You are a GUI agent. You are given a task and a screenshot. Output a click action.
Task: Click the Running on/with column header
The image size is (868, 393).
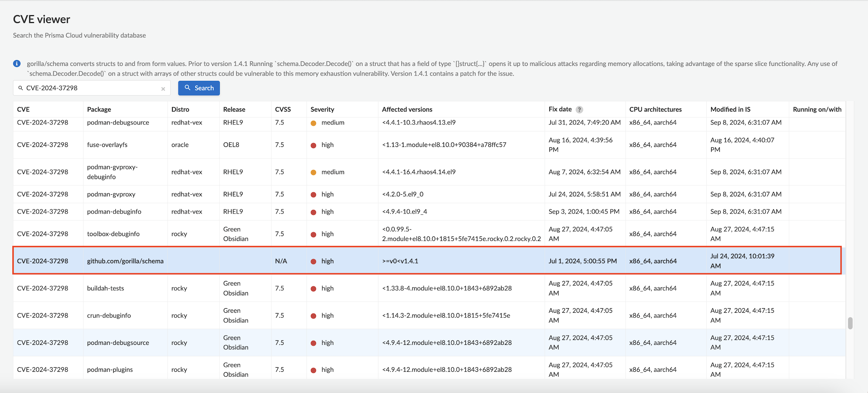click(817, 109)
